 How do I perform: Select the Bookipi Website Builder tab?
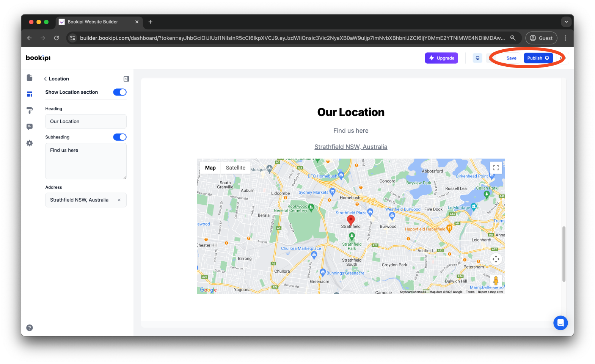tap(99, 22)
